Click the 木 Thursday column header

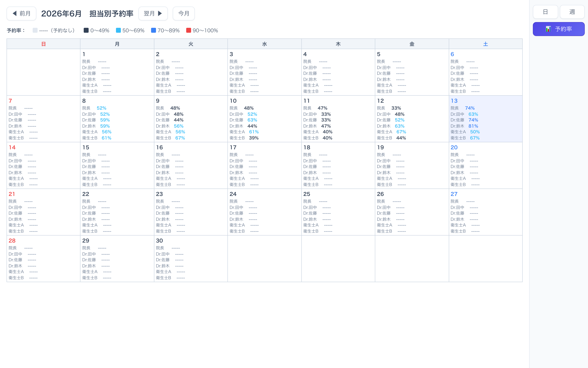point(338,44)
